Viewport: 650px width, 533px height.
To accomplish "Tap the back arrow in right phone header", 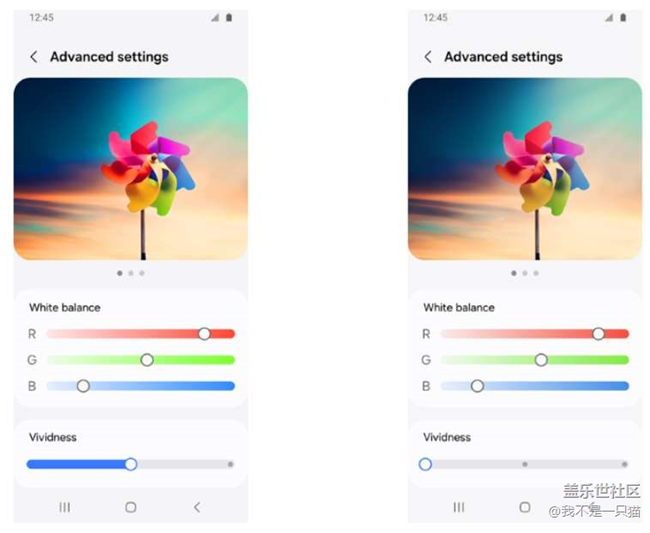I will pyautogui.click(x=428, y=57).
